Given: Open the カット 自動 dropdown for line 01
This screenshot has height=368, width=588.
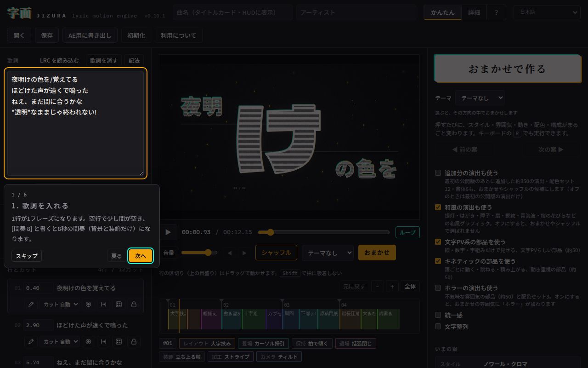Looking at the screenshot, I should pyautogui.click(x=60, y=305).
